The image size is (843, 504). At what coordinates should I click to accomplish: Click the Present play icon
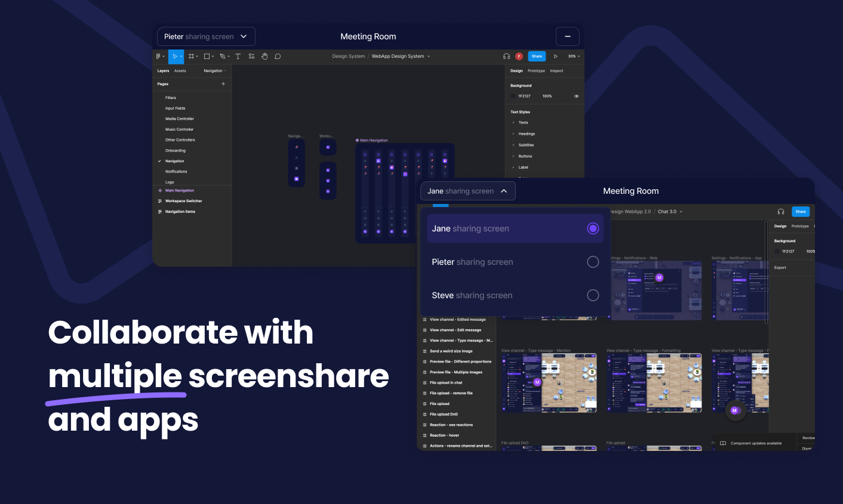[556, 57]
